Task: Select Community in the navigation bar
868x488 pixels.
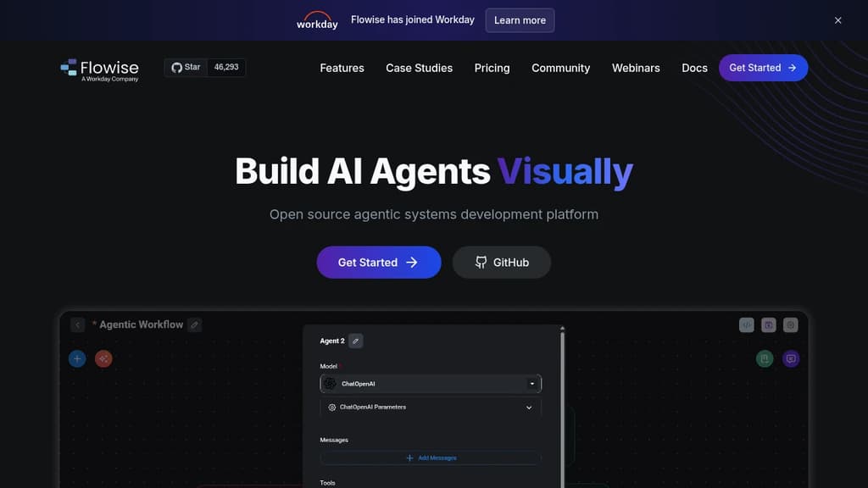Action: coord(560,68)
